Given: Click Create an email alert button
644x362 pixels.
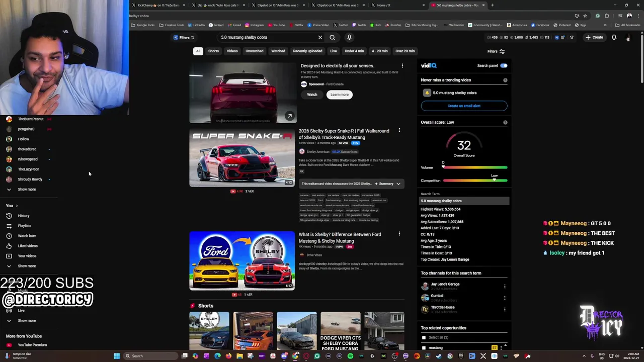Looking at the screenshot, I should tap(464, 106).
